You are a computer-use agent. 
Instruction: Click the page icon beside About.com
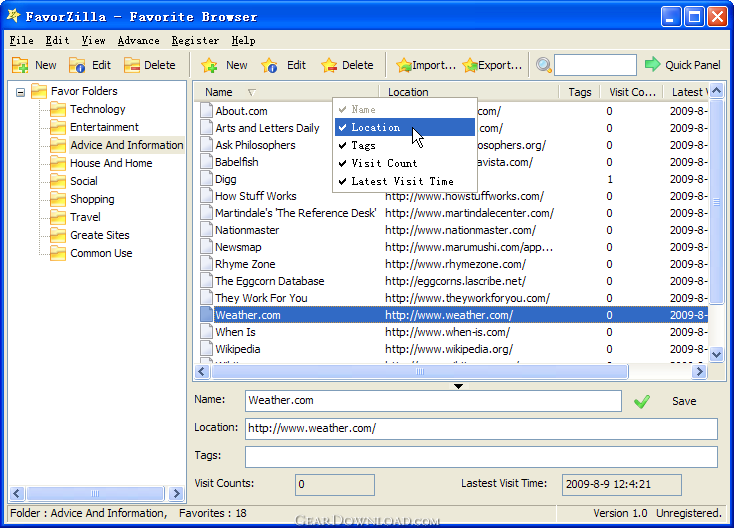pos(206,111)
